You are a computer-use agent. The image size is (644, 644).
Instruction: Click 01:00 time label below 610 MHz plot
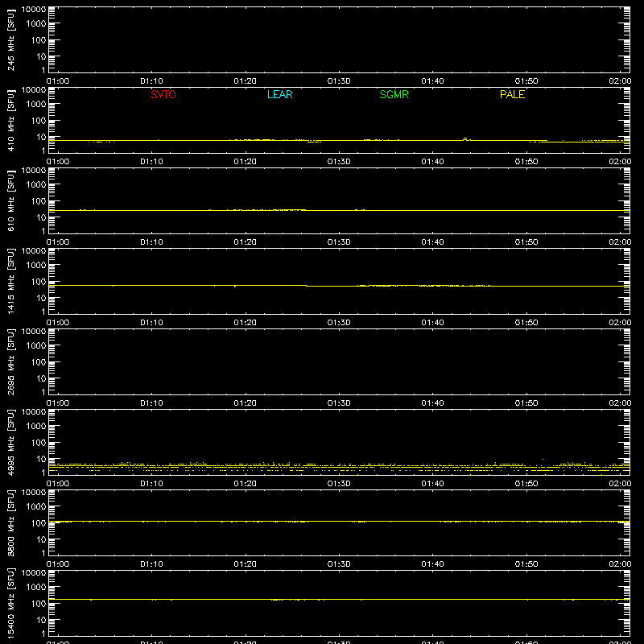[x=58, y=242]
